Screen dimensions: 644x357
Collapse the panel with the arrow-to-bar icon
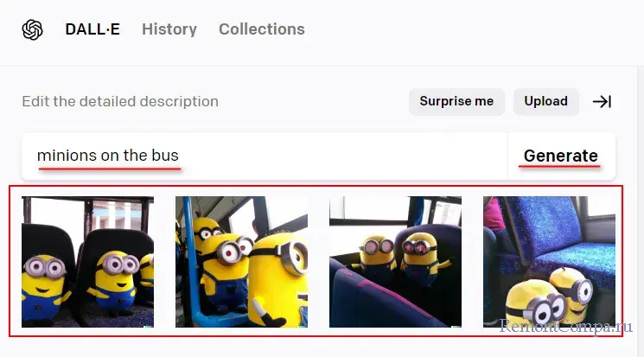(x=603, y=101)
